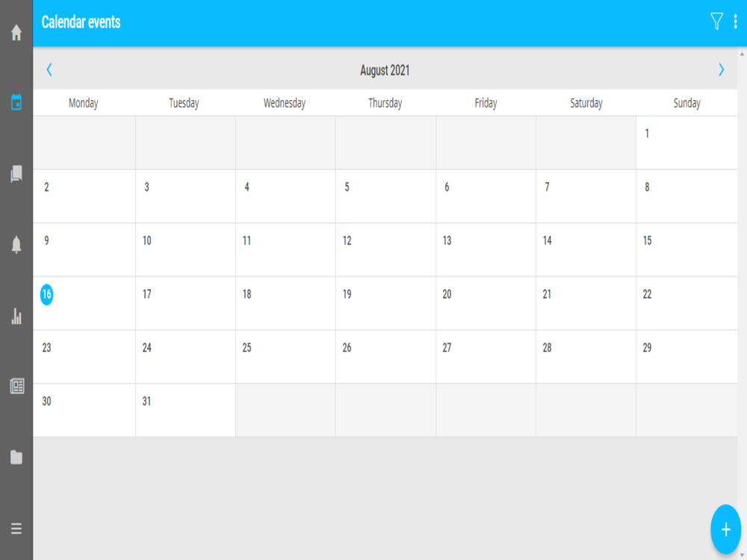Click the Tuesday column header
This screenshot has height=560, width=747.
(x=184, y=103)
